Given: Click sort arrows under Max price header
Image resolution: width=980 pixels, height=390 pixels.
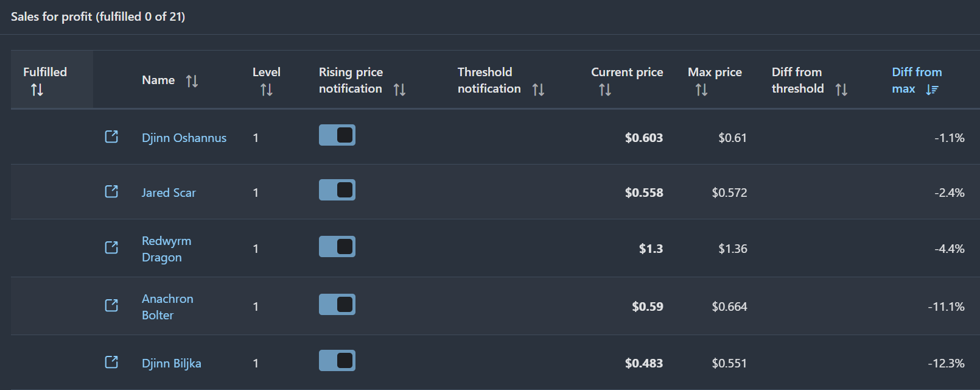Looking at the screenshot, I should pyautogui.click(x=701, y=90).
